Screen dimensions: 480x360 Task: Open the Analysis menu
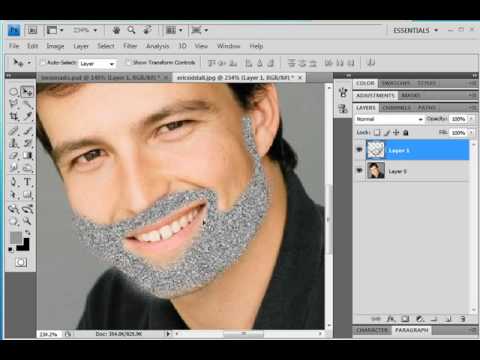pos(158,46)
